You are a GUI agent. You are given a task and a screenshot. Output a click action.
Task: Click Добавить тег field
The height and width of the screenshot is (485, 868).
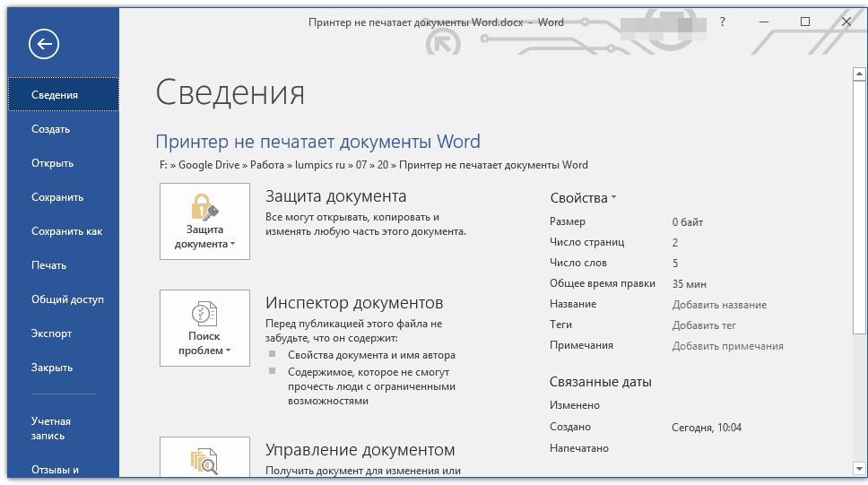[x=704, y=325]
